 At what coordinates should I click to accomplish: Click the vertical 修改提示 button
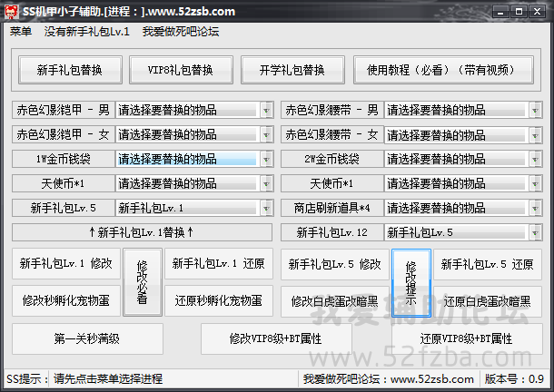click(x=411, y=283)
